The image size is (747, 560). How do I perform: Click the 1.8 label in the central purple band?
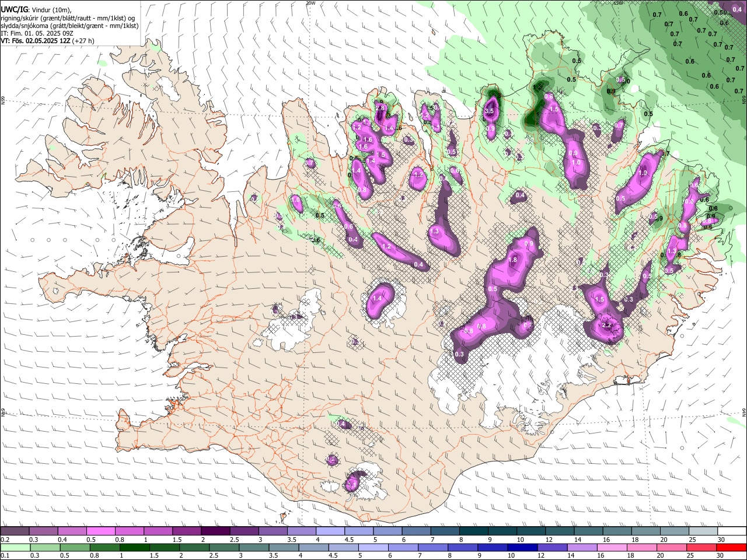tap(513, 260)
